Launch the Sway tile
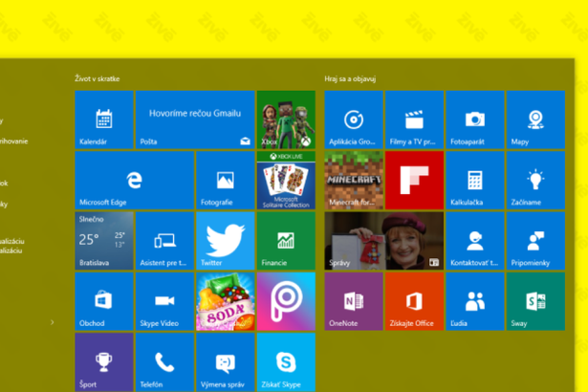 (535, 301)
